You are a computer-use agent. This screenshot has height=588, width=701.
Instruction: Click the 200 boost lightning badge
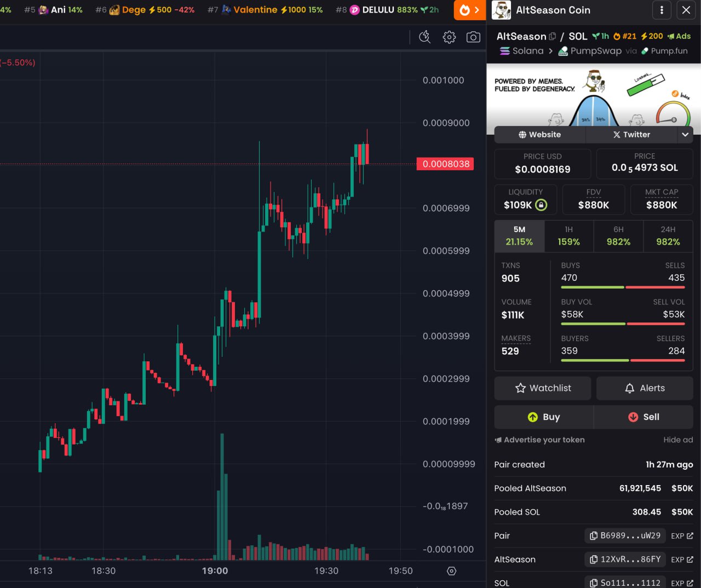coord(652,36)
